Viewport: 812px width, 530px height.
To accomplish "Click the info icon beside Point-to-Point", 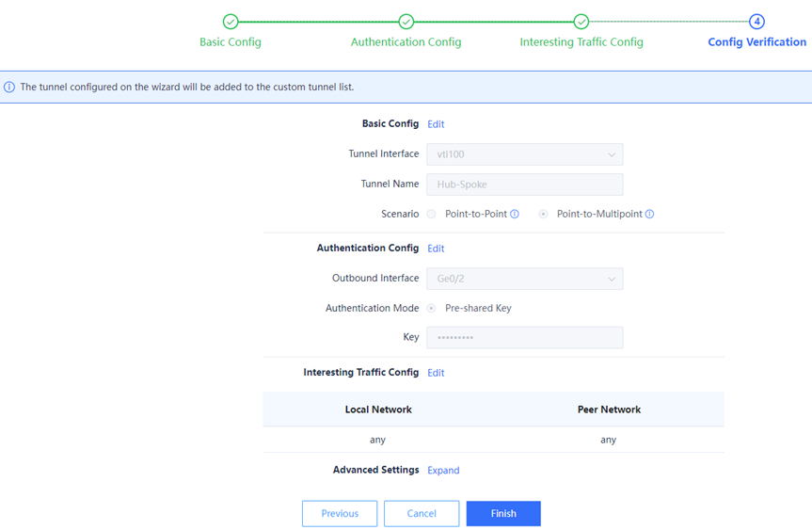I will tap(515, 215).
